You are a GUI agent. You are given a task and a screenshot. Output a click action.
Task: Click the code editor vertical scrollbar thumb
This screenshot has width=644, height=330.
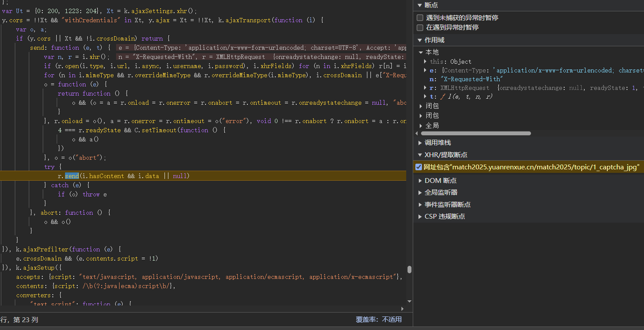tap(409, 269)
